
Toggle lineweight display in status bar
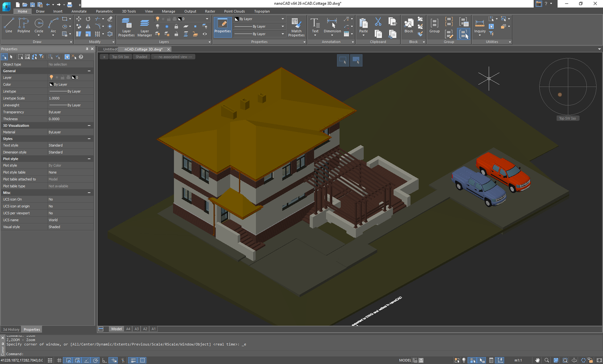click(x=133, y=360)
